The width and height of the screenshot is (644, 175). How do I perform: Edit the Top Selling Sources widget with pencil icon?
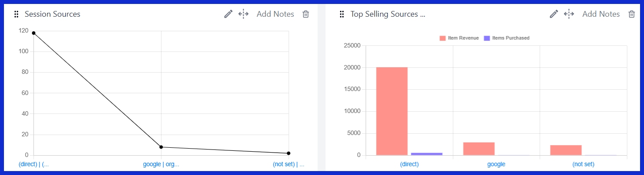tap(554, 14)
